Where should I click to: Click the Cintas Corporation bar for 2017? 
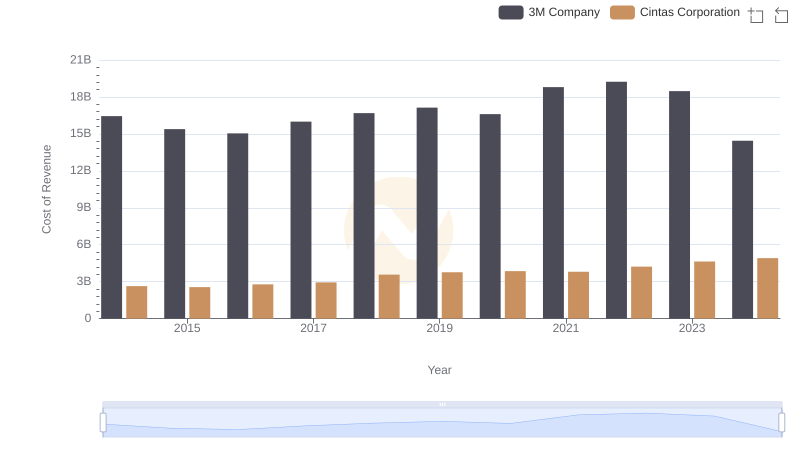(326, 300)
